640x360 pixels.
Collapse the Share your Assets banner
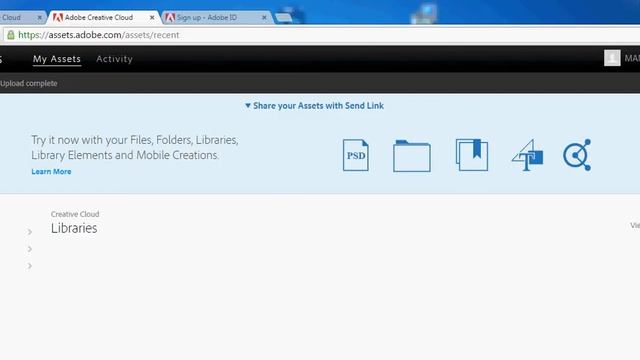pos(247,106)
